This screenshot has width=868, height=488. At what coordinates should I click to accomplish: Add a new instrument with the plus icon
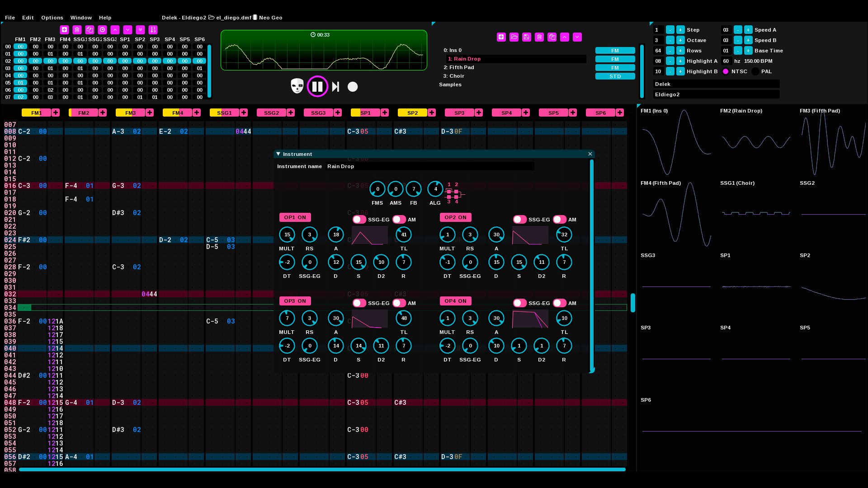tap(501, 37)
